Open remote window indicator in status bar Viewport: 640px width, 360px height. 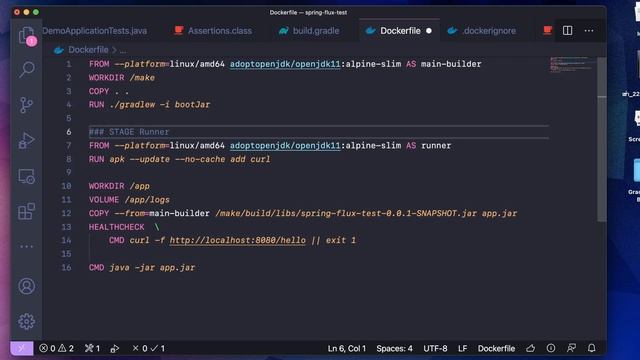pos(22,348)
